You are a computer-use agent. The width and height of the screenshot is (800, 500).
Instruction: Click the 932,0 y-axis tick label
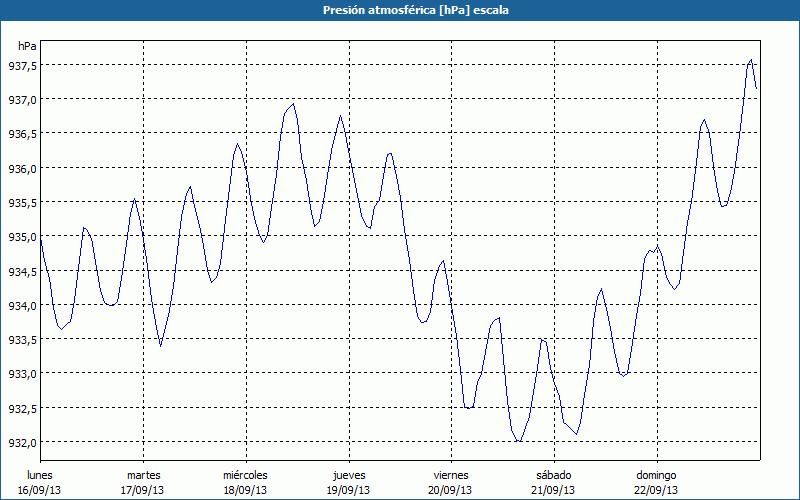point(20,442)
